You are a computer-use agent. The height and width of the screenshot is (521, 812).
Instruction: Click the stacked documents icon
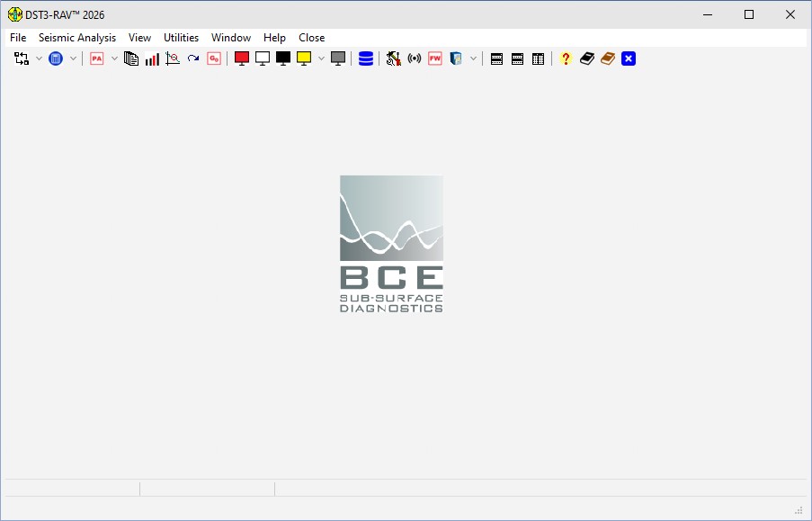131,58
